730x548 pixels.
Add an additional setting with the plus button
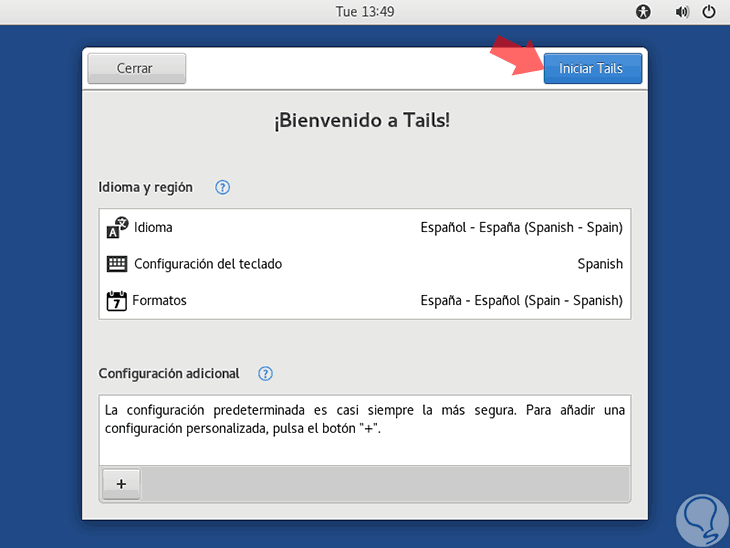[121, 484]
